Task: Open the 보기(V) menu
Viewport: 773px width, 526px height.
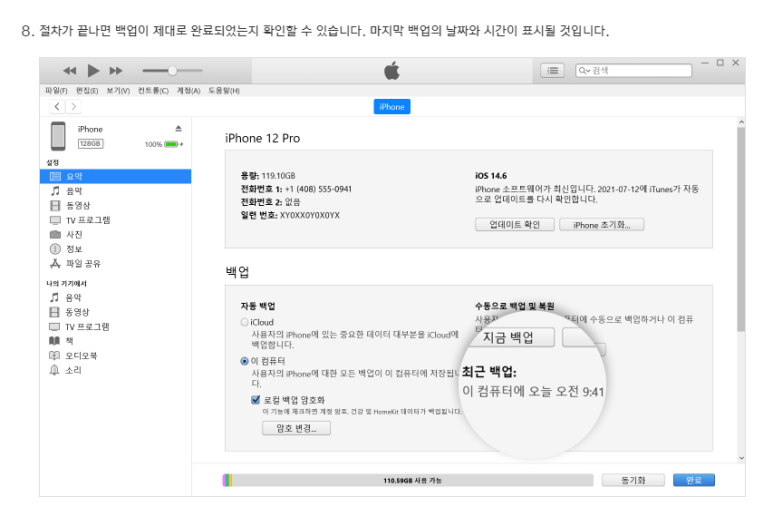Action: (118, 91)
